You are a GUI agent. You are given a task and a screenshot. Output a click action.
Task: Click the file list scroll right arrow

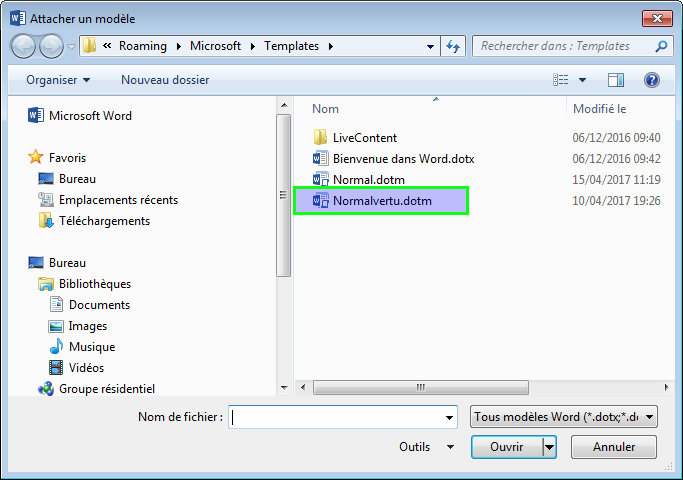666,387
